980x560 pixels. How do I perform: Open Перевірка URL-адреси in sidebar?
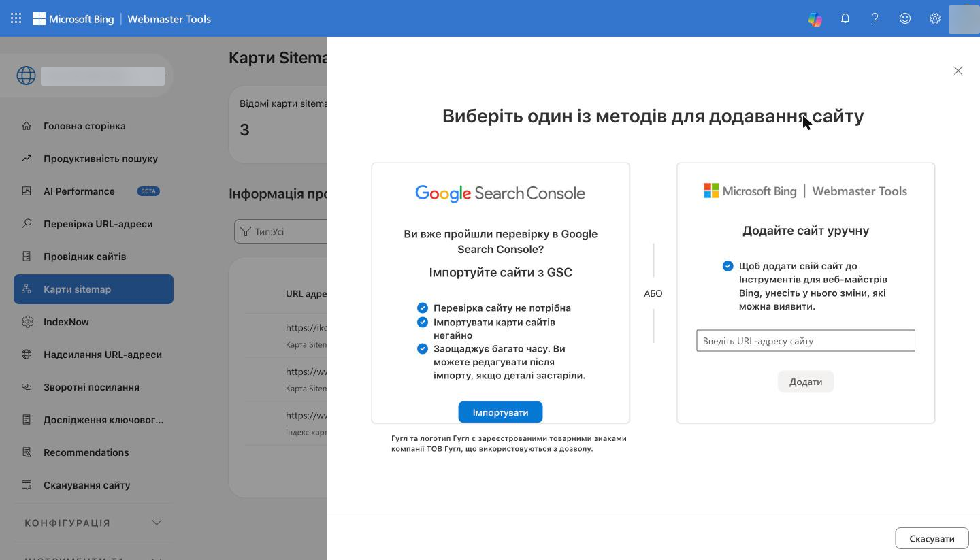point(93,224)
